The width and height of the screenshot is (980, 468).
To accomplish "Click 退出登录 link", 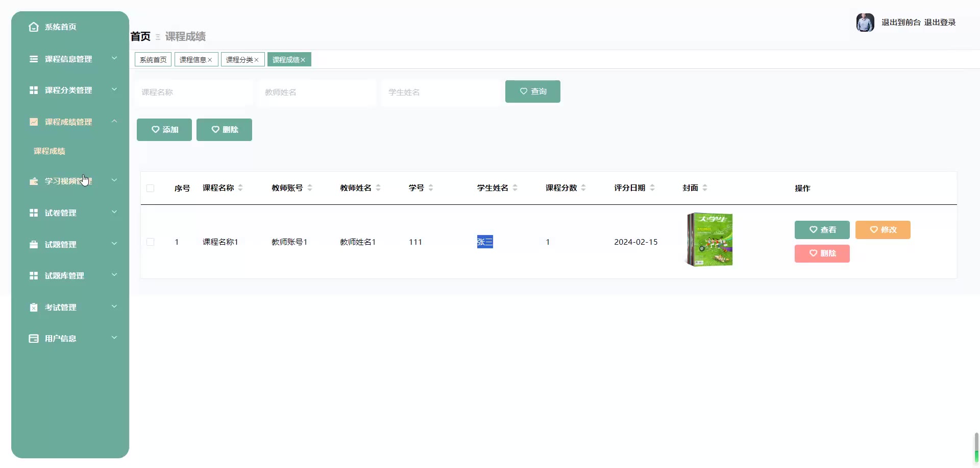I will pos(940,22).
